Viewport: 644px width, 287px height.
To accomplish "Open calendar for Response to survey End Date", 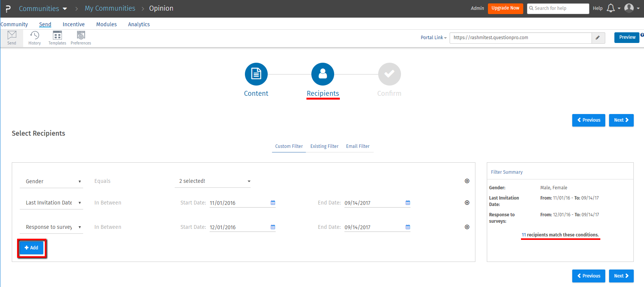I will (x=408, y=227).
